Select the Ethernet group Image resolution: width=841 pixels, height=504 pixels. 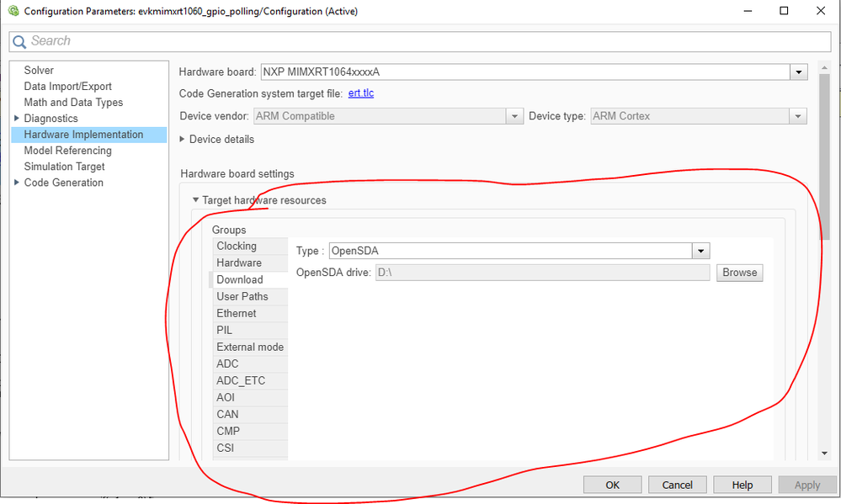(x=250, y=313)
